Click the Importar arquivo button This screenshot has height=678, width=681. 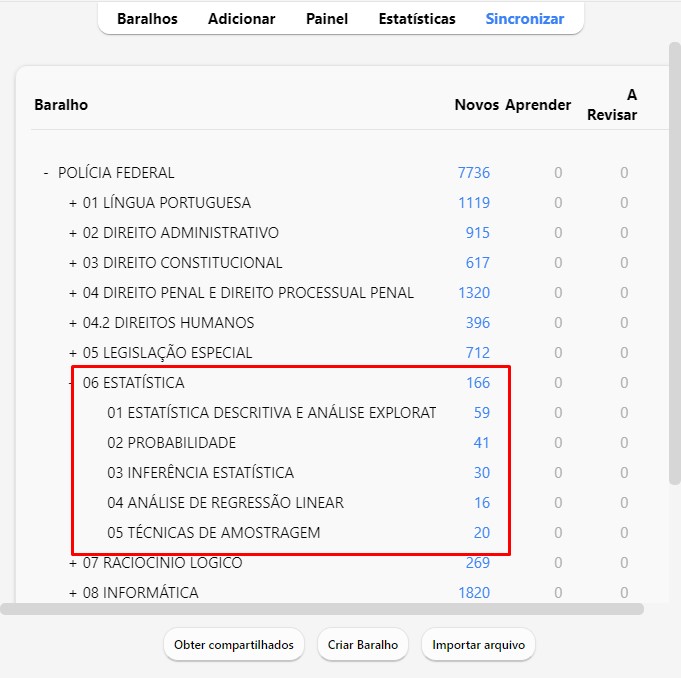[x=478, y=645]
